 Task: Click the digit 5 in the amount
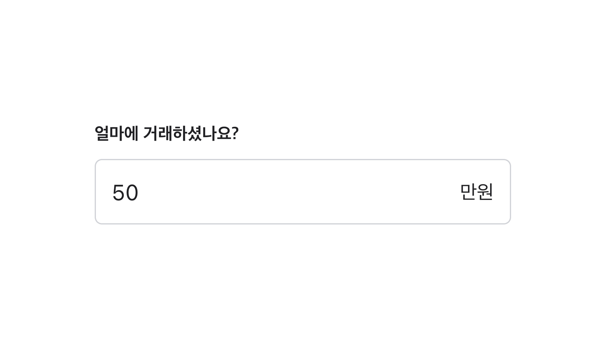tap(118, 193)
